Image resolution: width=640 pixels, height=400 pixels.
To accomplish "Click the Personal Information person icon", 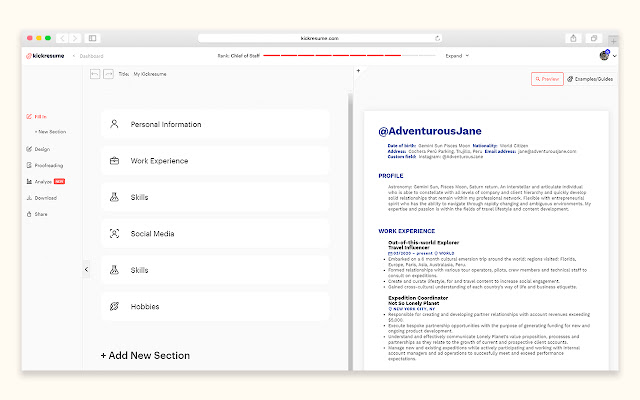I will click(114, 124).
